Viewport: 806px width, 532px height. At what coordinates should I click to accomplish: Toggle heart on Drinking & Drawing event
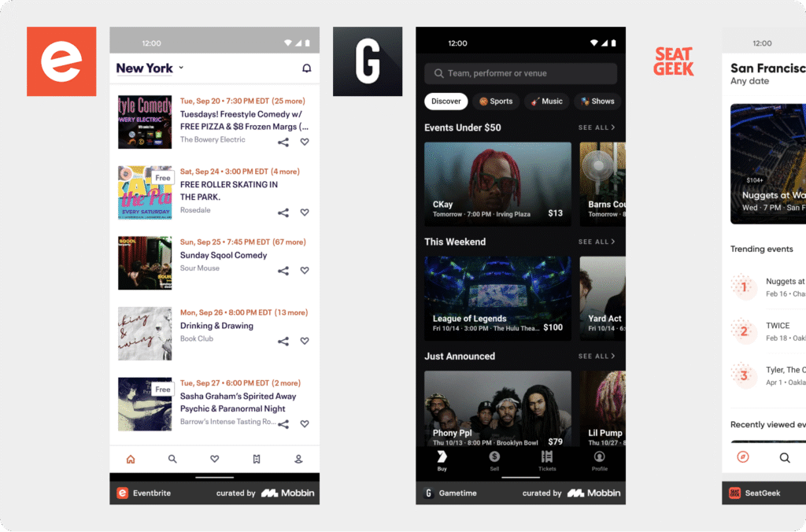[305, 341]
